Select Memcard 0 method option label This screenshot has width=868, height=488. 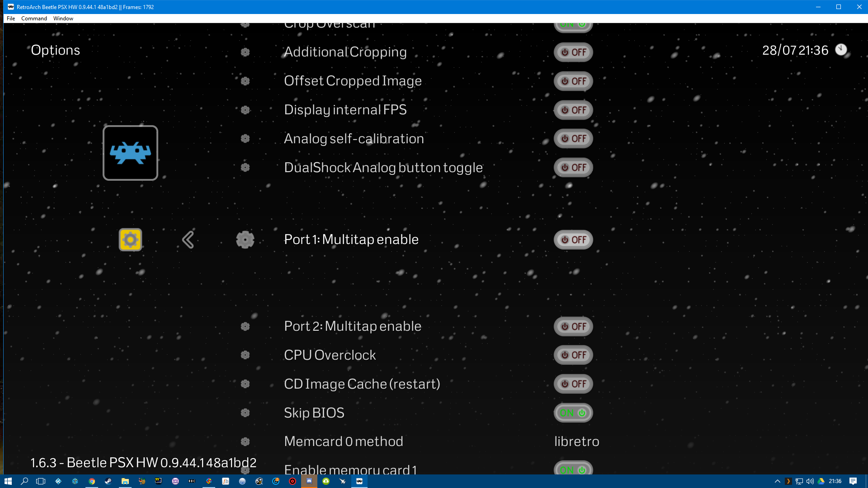coord(344,441)
